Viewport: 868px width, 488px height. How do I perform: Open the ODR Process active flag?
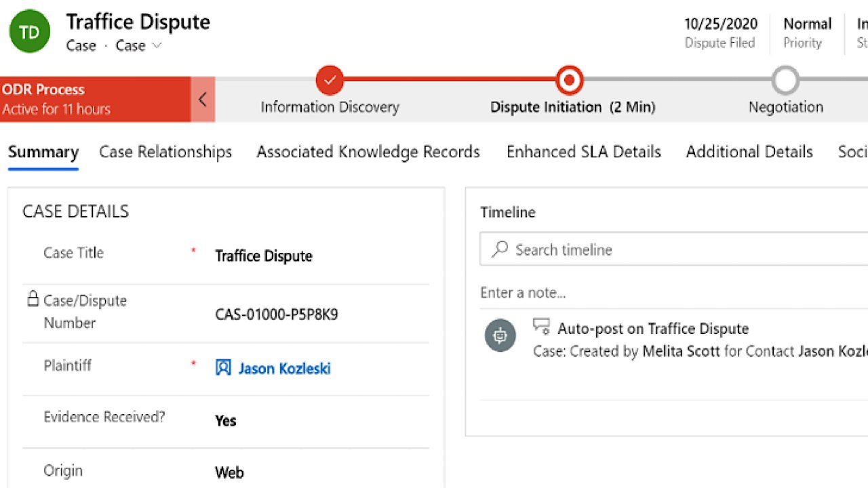[x=95, y=99]
